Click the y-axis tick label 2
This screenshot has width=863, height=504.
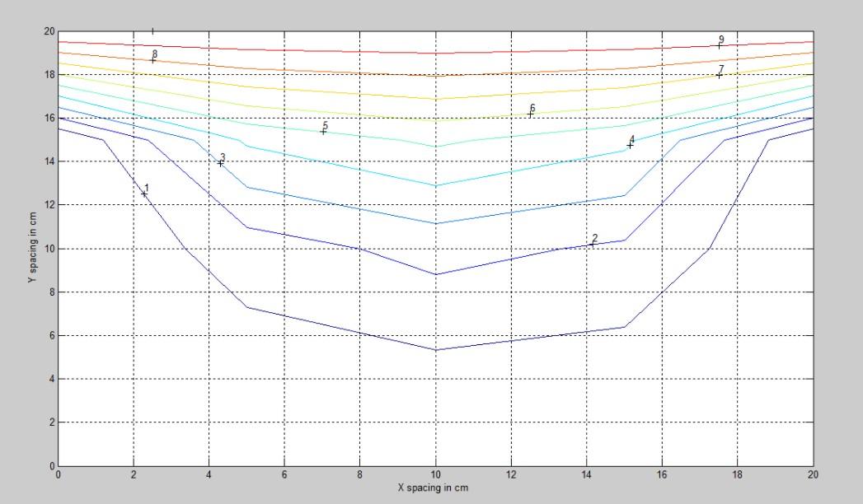pos(52,422)
